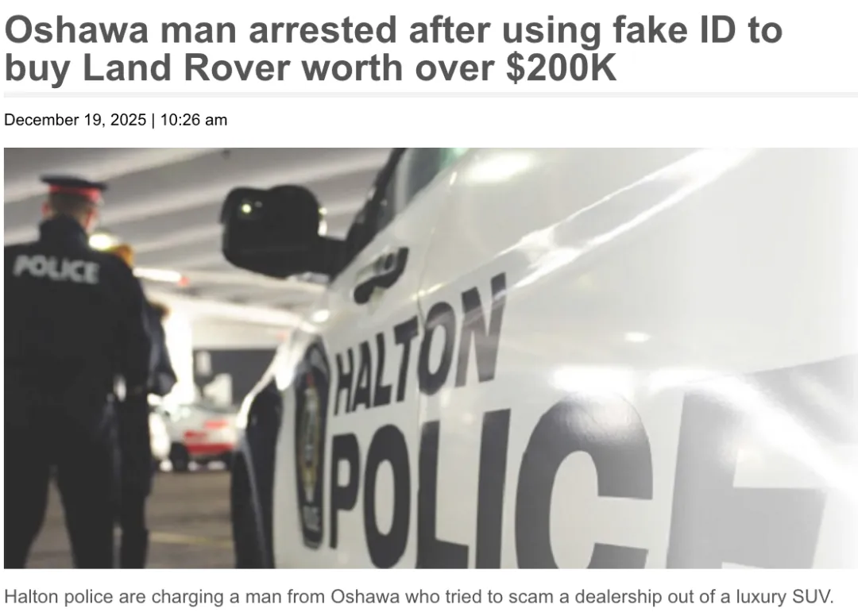858x616 pixels.
Task: Click the officer's red-banded police cap
Action: [74, 187]
